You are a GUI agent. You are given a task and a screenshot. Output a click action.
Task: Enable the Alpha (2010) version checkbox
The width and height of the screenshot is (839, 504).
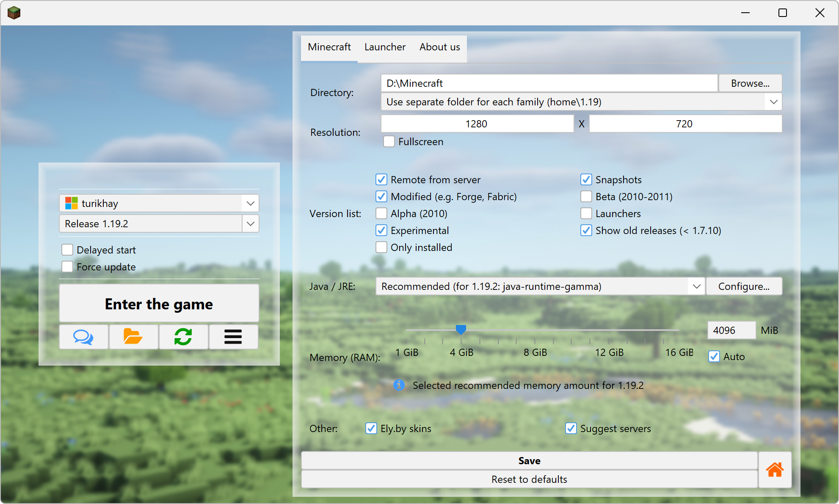pos(381,213)
